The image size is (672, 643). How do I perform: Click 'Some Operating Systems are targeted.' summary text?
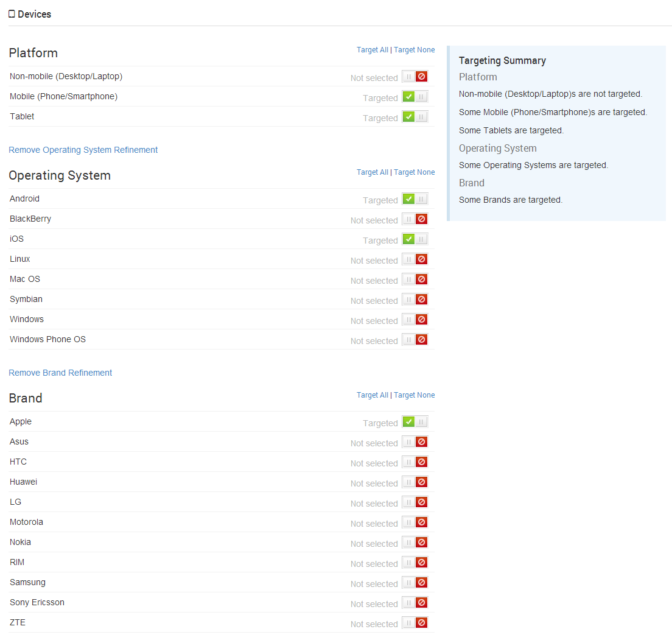533,165
